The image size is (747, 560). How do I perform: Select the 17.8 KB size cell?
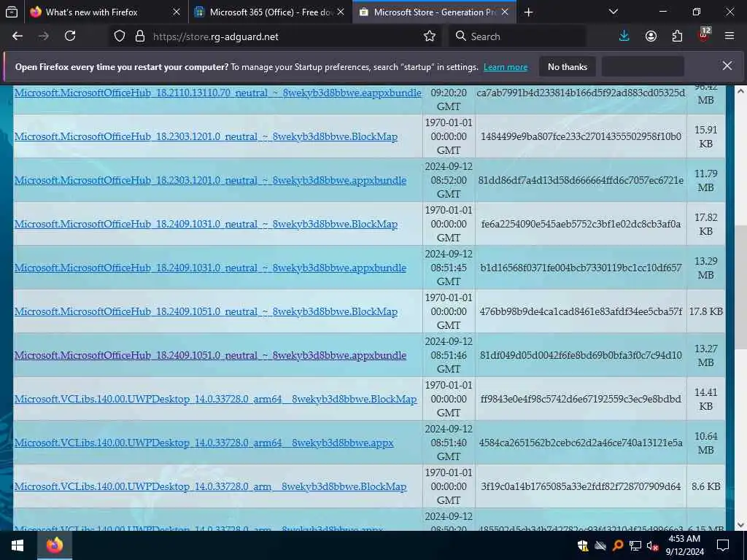coord(706,311)
